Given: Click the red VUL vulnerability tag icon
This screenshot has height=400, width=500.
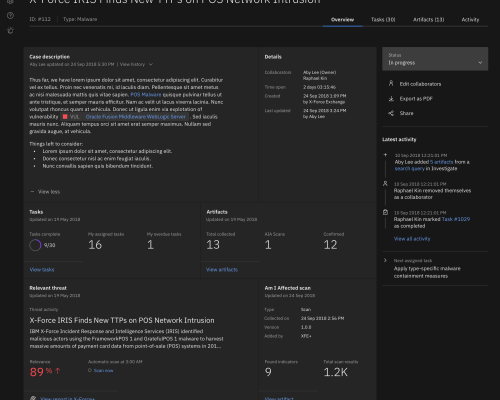Looking at the screenshot, I should tap(65, 117).
